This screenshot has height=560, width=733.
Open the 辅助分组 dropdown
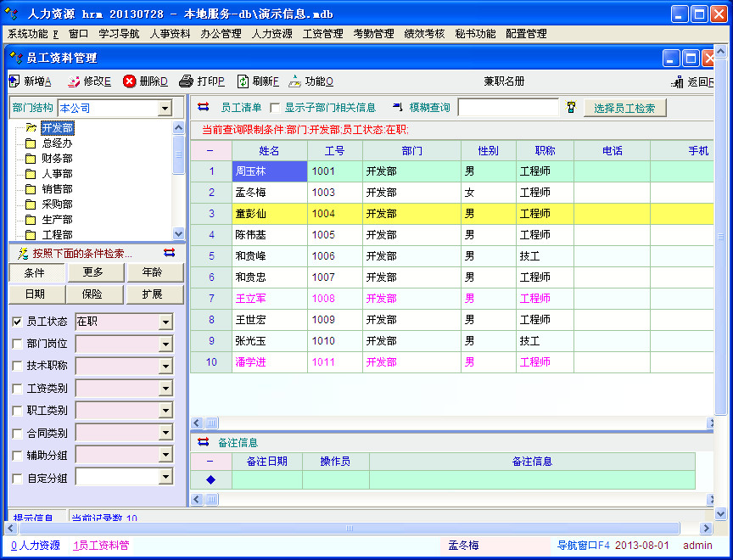pyautogui.click(x=165, y=455)
